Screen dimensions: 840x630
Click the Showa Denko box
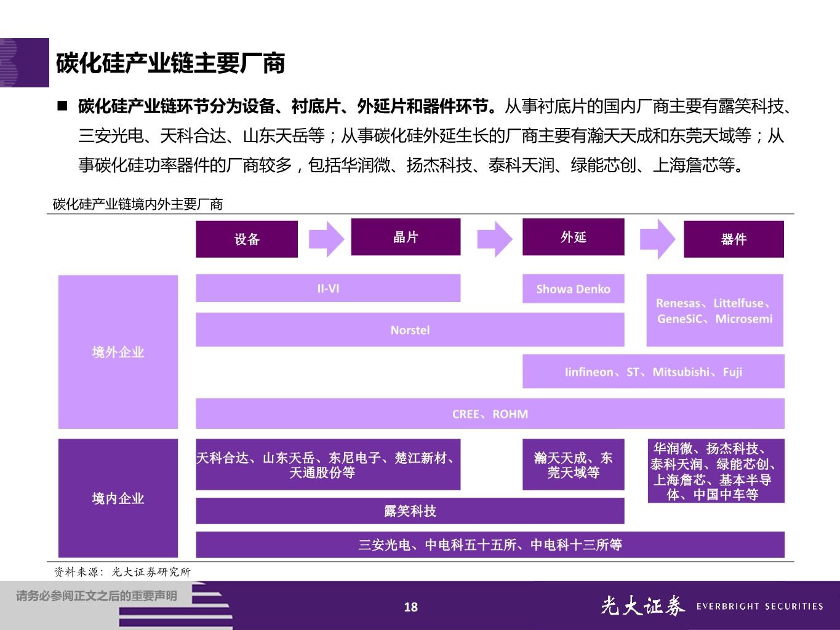click(573, 289)
